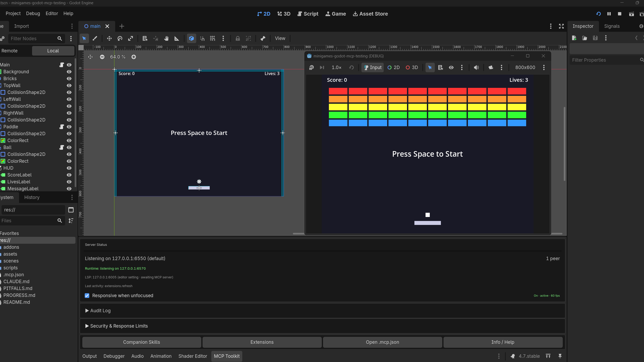The image size is (644, 362).
Task: Click next frame button in game window
Action: [322, 67]
